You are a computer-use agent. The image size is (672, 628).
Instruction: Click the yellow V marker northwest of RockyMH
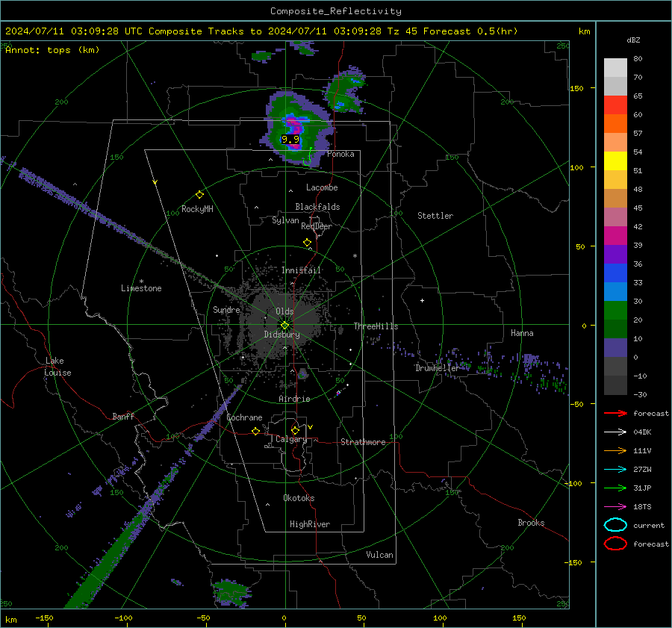155,182
